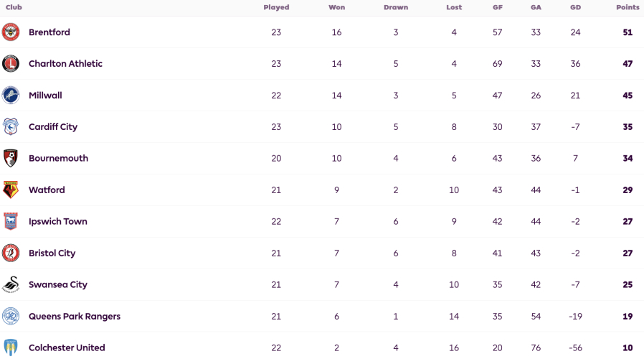The image size is (644, 359).
Task: Open the Charlton Athletic team link
Action: pos(65,64)
